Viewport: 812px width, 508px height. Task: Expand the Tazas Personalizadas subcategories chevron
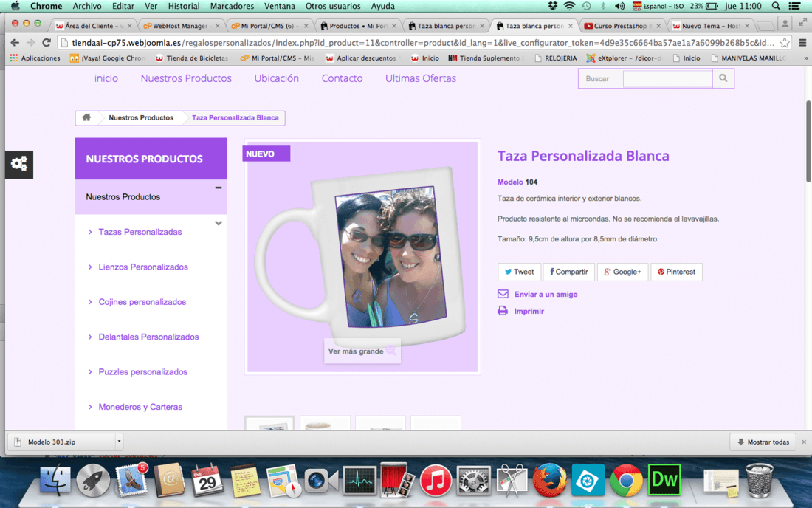coord(218,223)
